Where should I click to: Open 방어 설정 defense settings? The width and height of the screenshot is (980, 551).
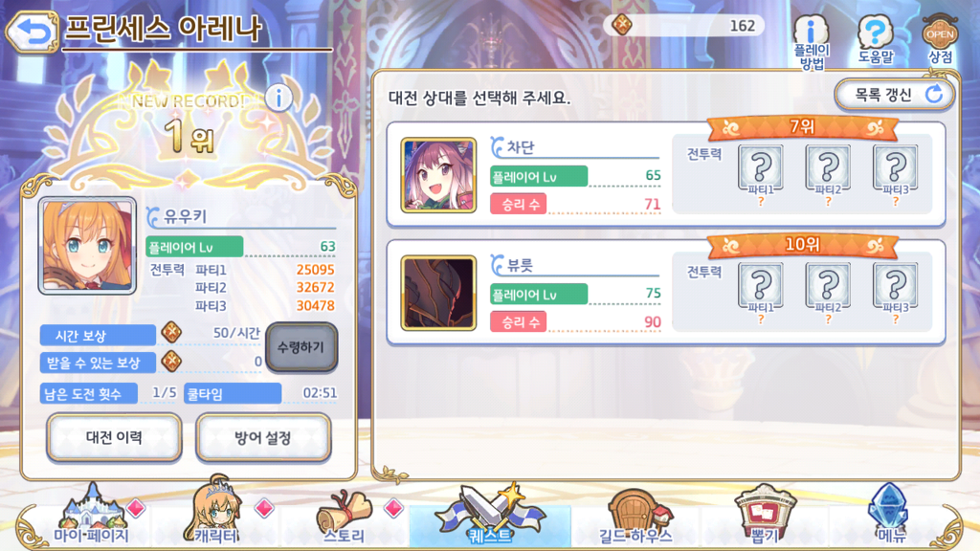coord(263,437)
